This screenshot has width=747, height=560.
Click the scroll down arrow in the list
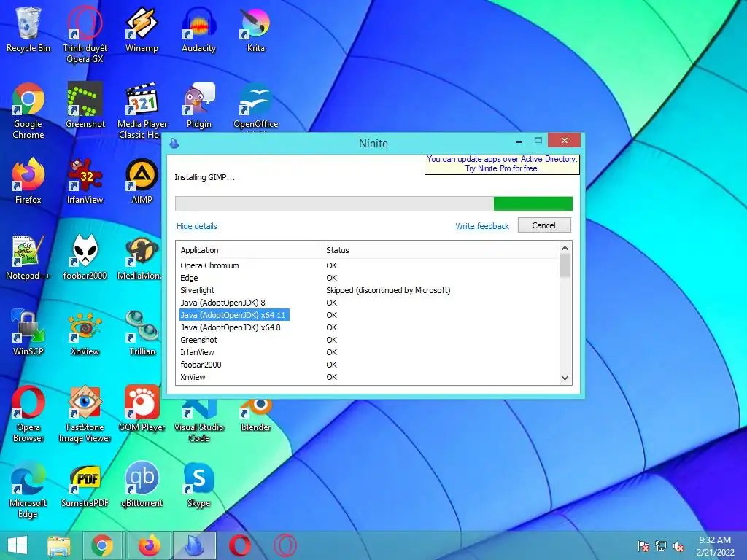565,378
